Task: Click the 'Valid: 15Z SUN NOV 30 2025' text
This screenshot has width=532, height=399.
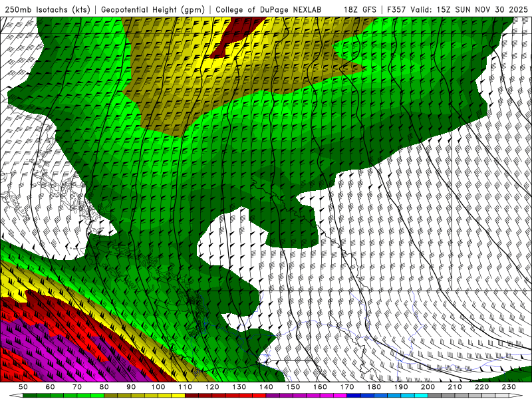Action: tap(469, 9)
